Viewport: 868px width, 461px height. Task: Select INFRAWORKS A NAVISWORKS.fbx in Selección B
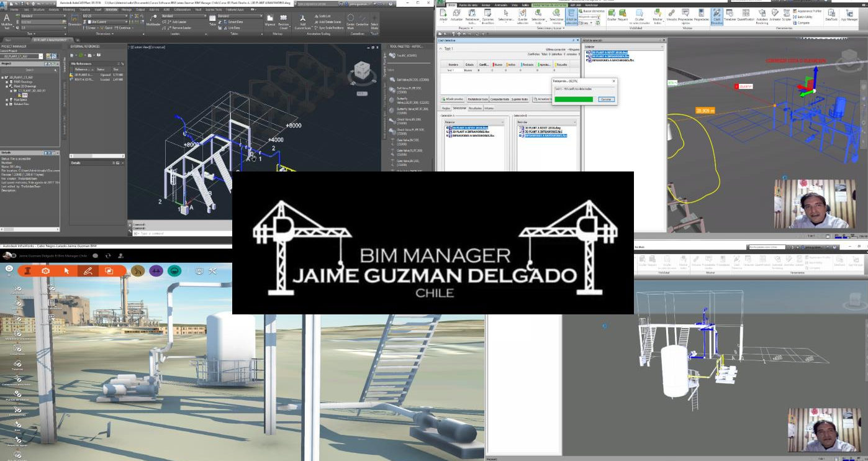[x=545, y=135]
